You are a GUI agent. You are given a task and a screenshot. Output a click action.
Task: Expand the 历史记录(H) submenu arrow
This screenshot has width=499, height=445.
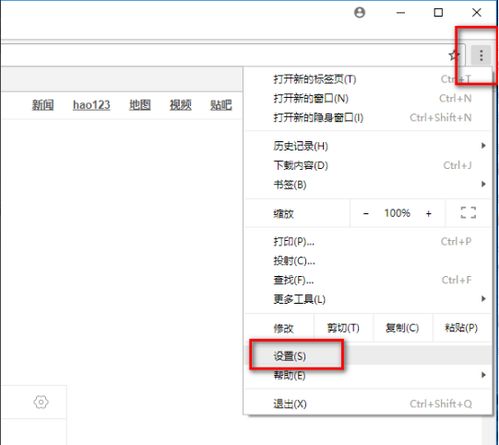pyautogui.click(x=483, y=146)
